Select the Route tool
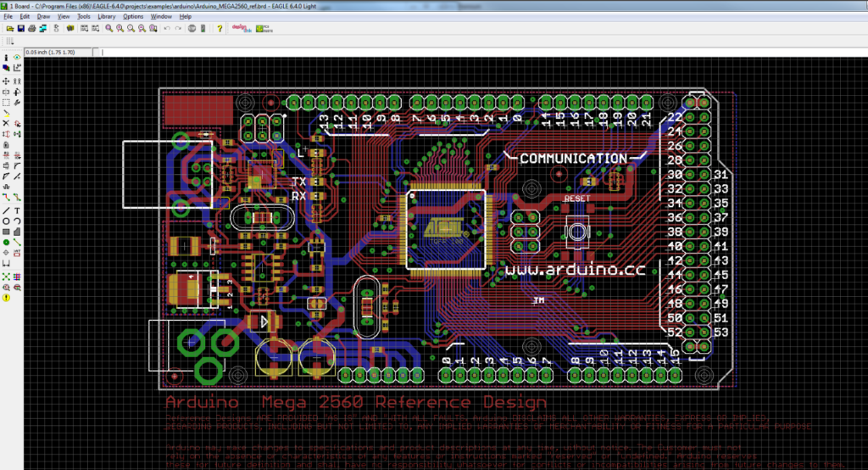The image size is (868, 470). point(6,198)
